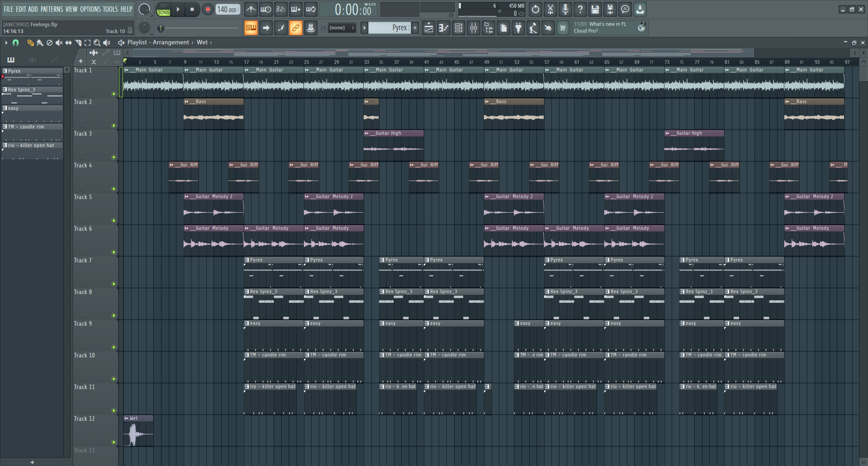Open the PATTERNS menu
868x466 pixels.
[52, 9]
